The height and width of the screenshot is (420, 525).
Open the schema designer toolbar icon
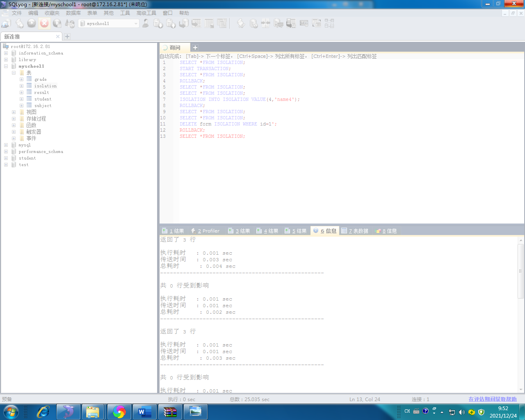click(329, 23)
